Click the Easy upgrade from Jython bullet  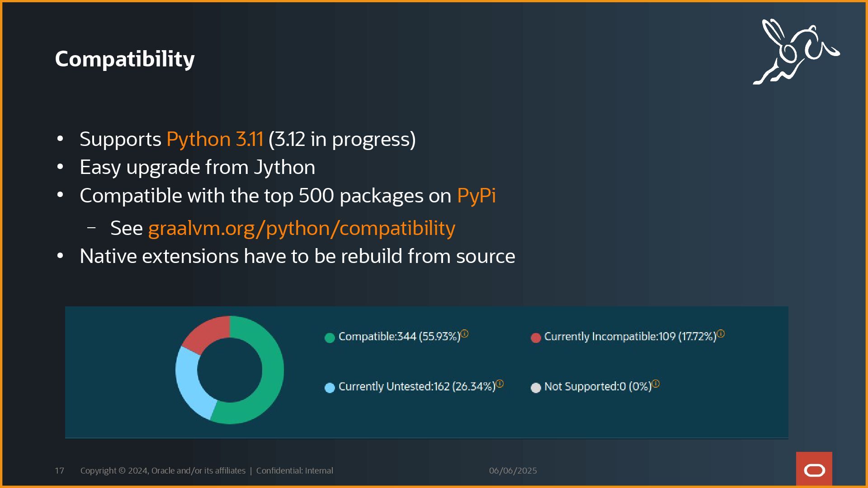tap(197, 167)
